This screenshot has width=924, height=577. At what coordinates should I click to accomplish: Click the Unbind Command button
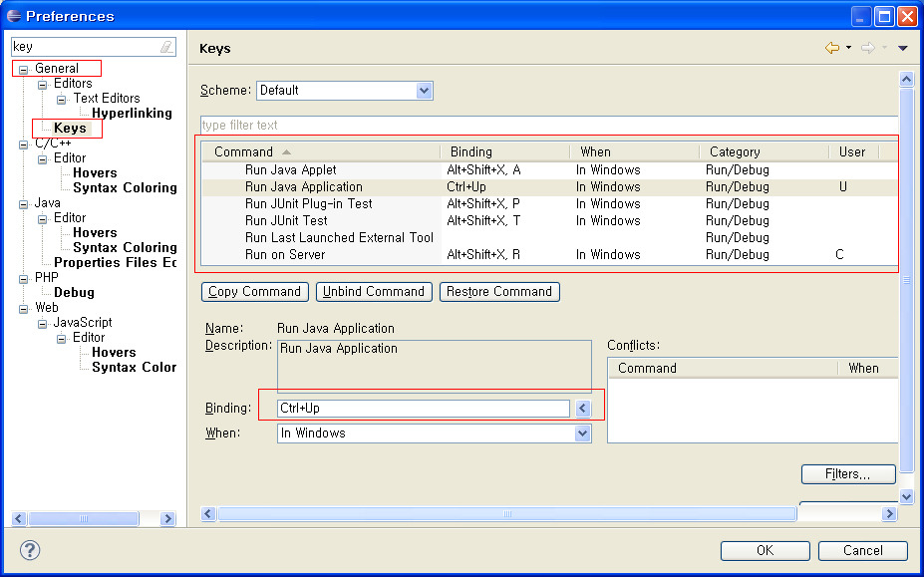pos(375,292)
